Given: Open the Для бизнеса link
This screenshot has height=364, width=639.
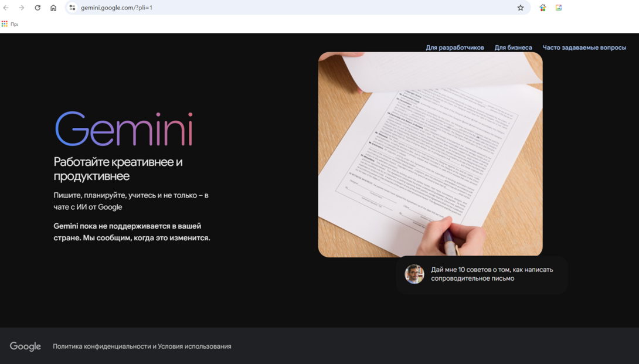Looking at the screenshot, I should click(513, 47).
